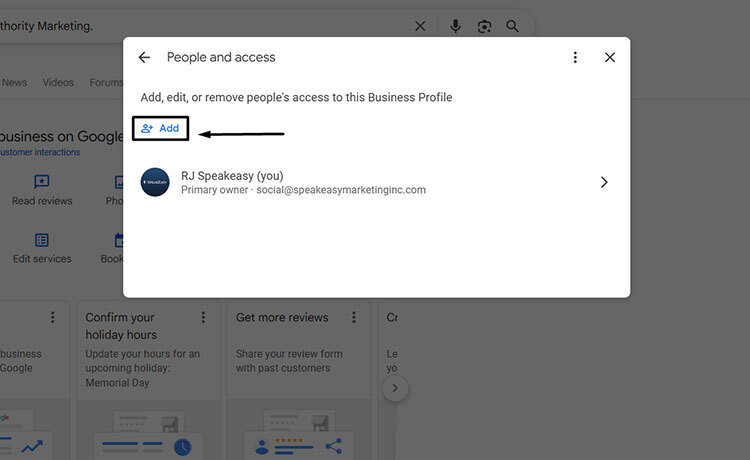The width and height of the screenshot is (750, 460).
Task: Open options menu on Get more reviews card
Action: (353, 317)
